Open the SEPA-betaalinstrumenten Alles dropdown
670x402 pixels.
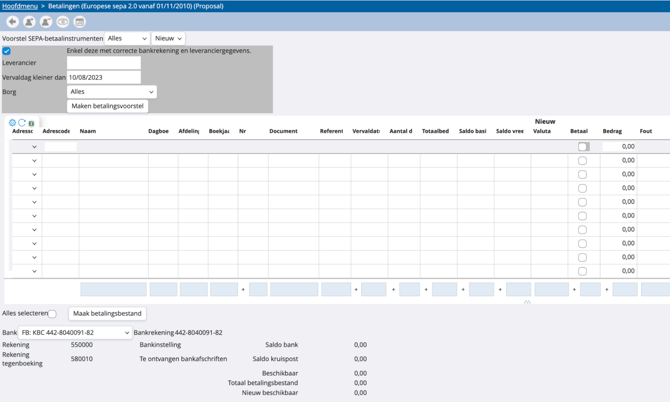coord(127,38)
